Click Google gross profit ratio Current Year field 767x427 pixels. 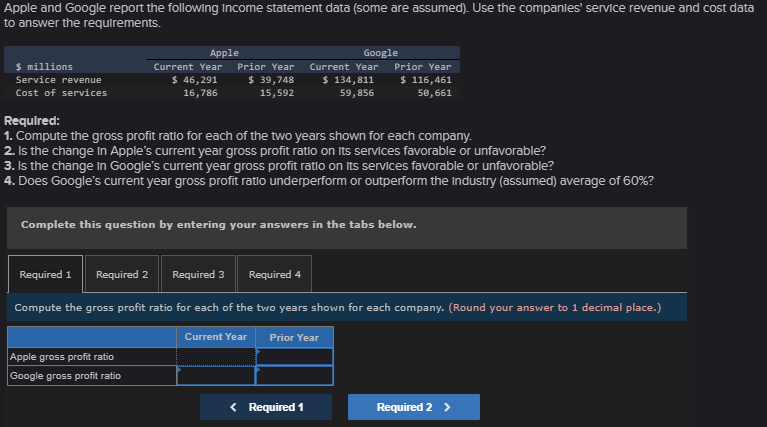(216, 376)
